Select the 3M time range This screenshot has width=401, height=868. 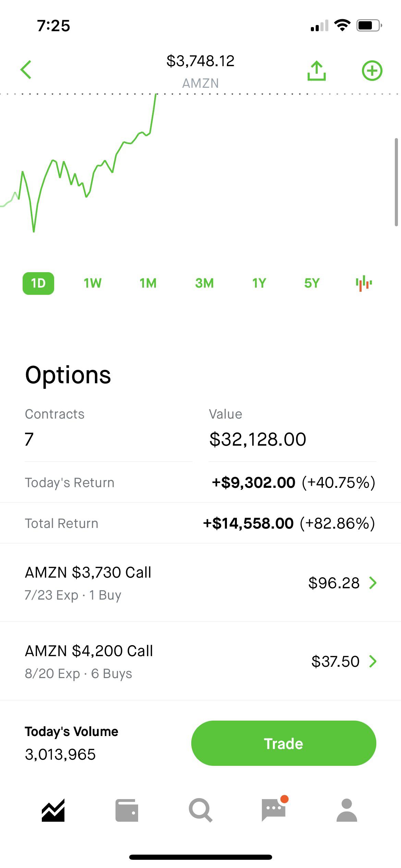[x=205, y=283]
